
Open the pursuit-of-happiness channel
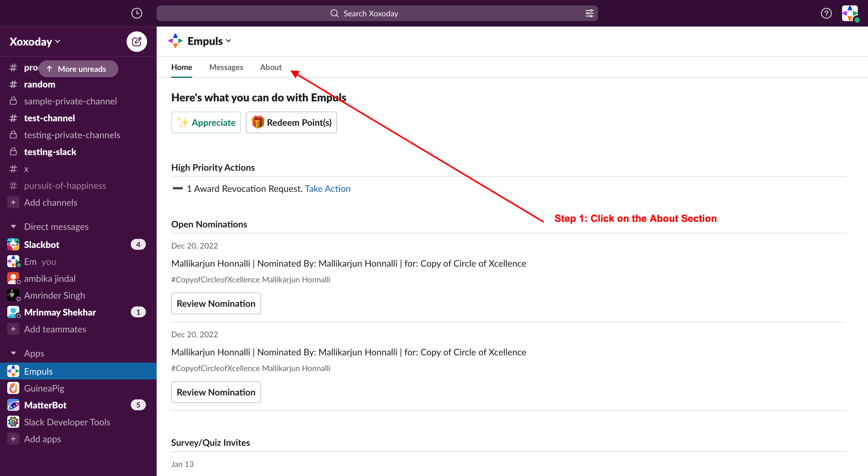click(78, 186)
